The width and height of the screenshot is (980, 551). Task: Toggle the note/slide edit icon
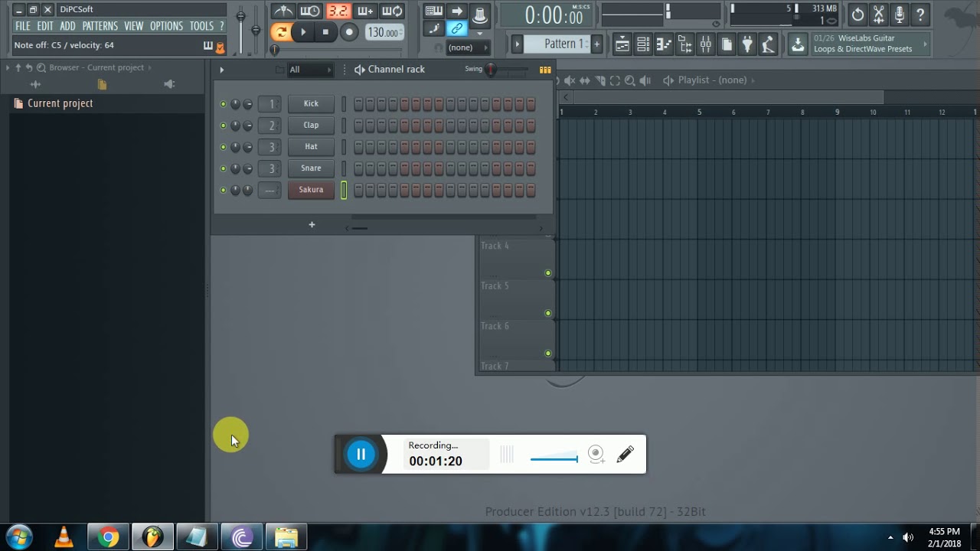434,29
